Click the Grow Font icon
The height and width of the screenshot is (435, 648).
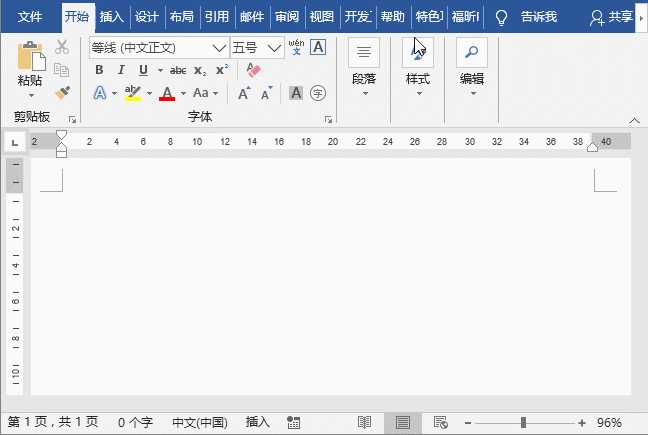point(244,93)
